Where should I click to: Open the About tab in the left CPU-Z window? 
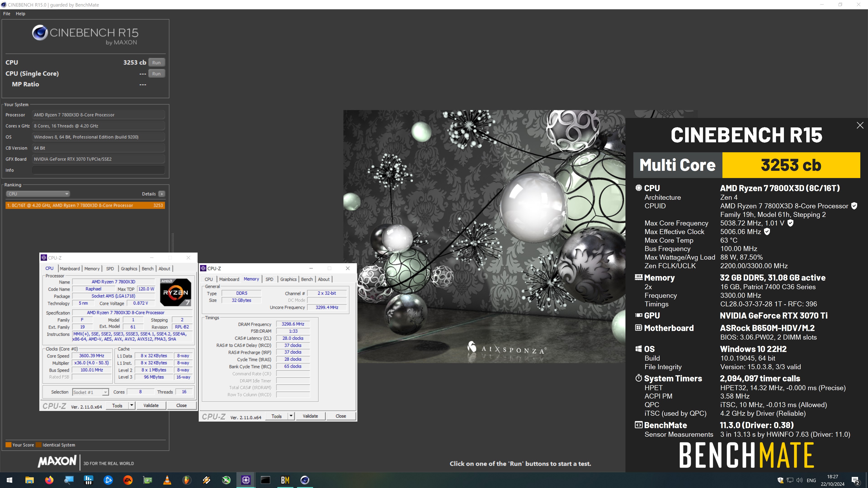(164, 268)
